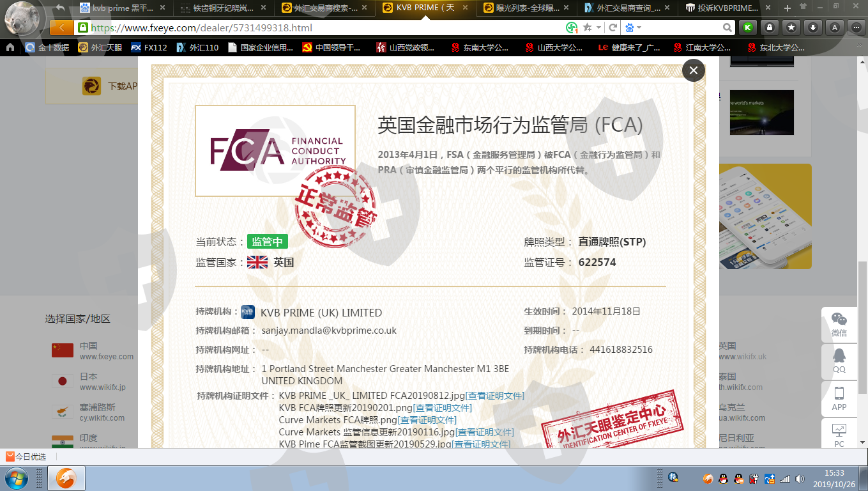Click the search magnifier icon

click(x=727, y=27)
